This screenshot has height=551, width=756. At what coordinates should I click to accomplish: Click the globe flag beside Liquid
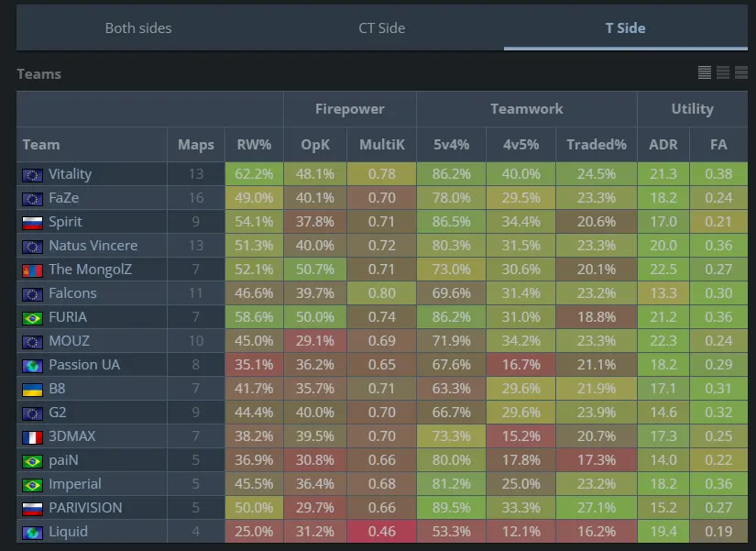[32, 532]
